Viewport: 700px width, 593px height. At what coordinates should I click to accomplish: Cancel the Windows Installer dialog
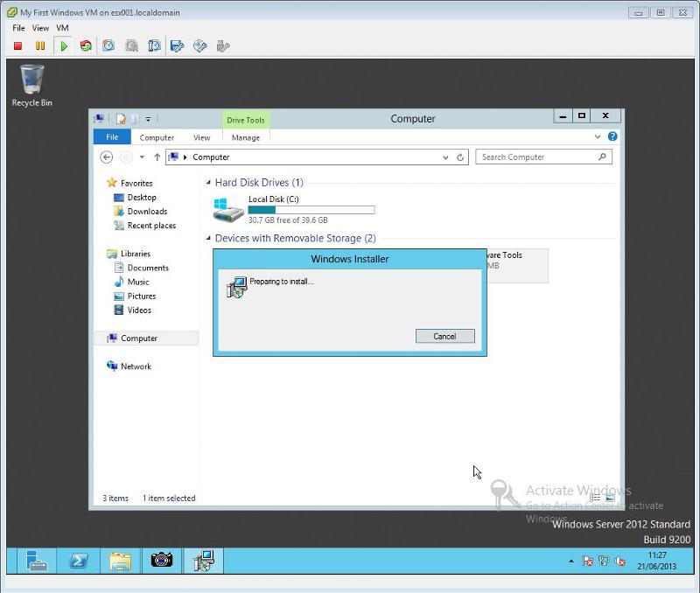[444, 336]
